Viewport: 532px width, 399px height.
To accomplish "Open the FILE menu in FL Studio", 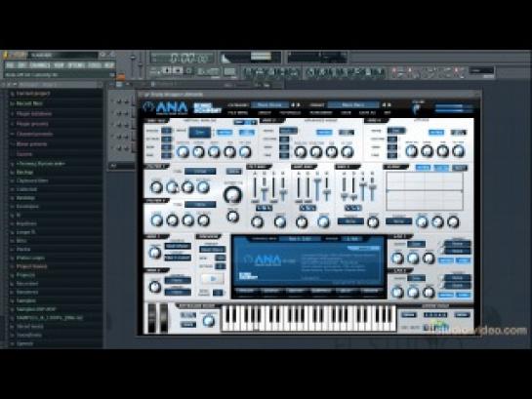I will (x=10, y=64).
